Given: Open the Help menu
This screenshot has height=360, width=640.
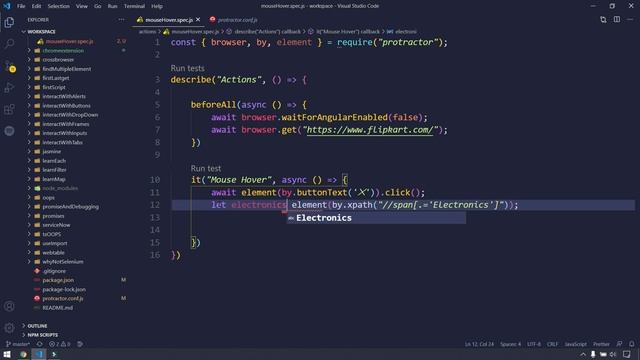Looking at the screenshot, I should click(157, 6).
